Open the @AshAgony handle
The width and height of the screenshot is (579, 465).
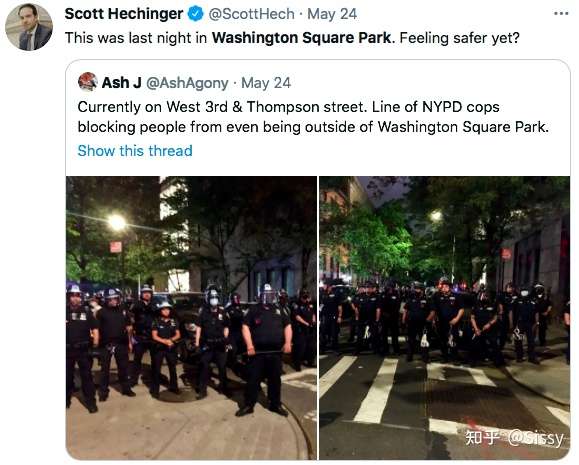187,83
